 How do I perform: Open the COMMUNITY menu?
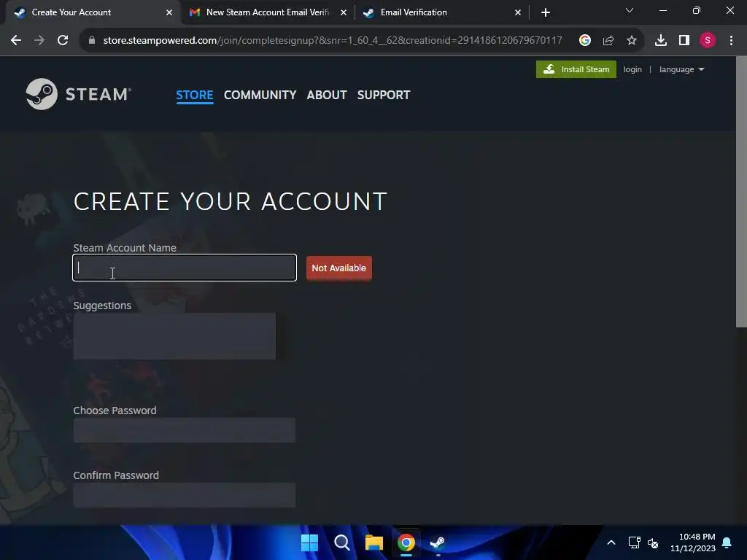[260, 95]
